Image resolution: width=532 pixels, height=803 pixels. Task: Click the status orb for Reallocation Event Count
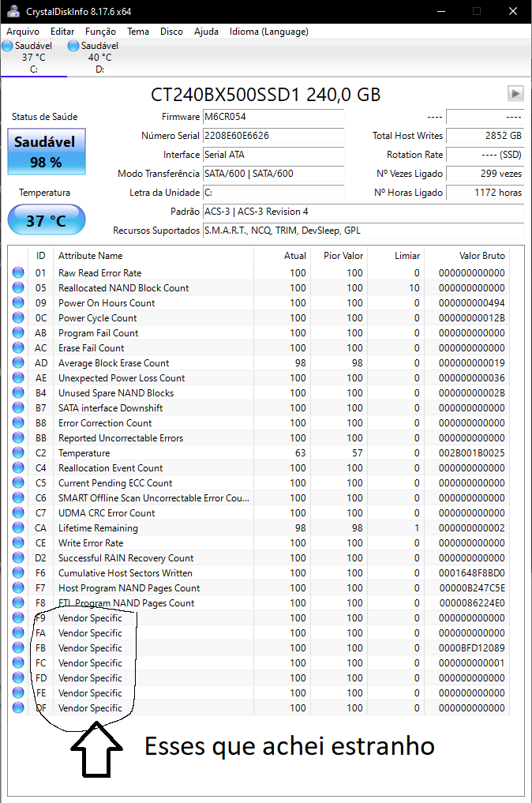point(18,467)
